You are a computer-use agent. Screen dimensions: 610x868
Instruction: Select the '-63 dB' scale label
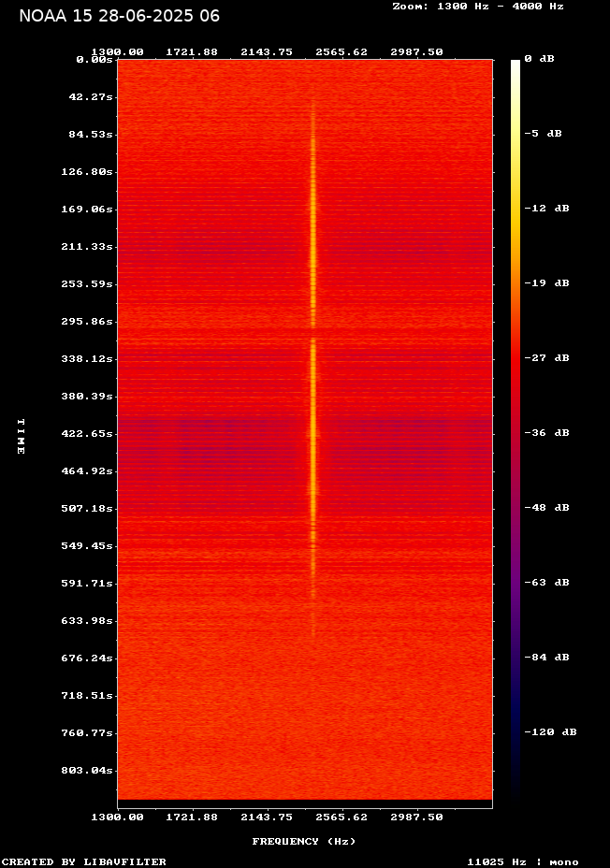547,583
